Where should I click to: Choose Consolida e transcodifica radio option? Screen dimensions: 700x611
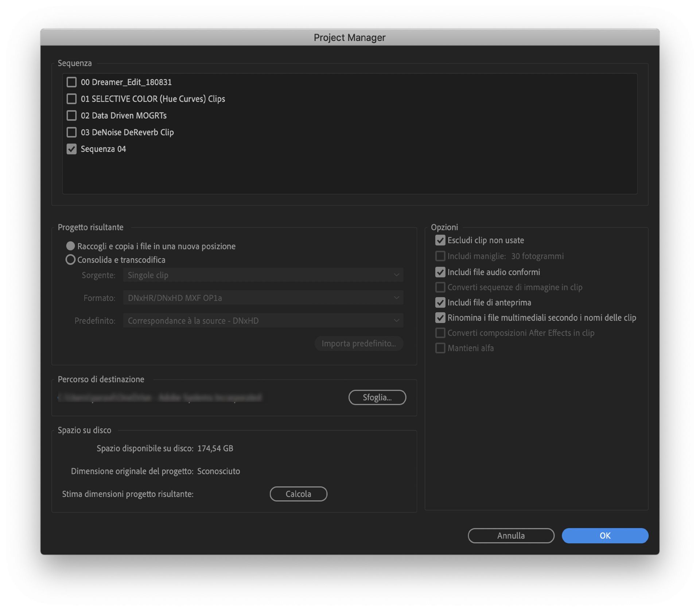point(70,260)
